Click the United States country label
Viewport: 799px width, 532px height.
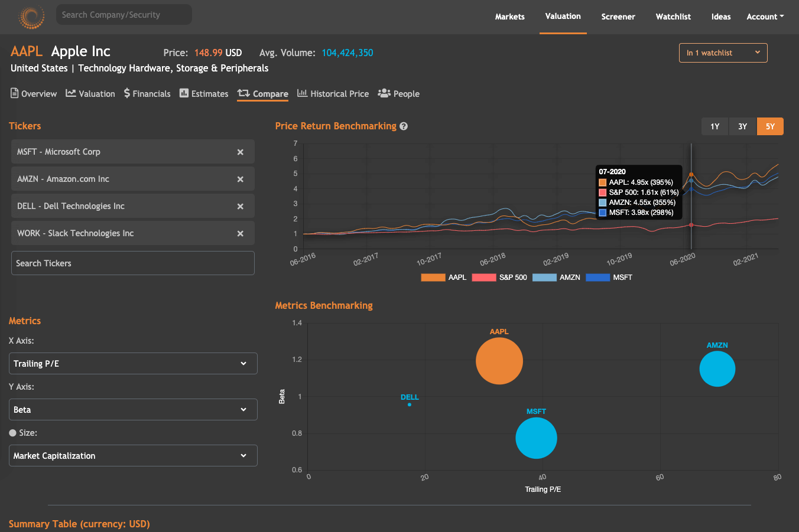(x=39, y=68)
